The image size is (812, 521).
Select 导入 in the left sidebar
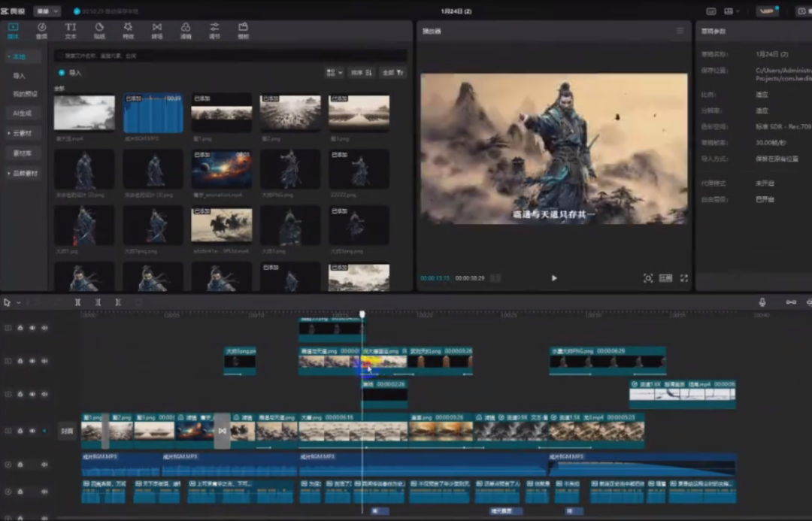tap(19, 76)
